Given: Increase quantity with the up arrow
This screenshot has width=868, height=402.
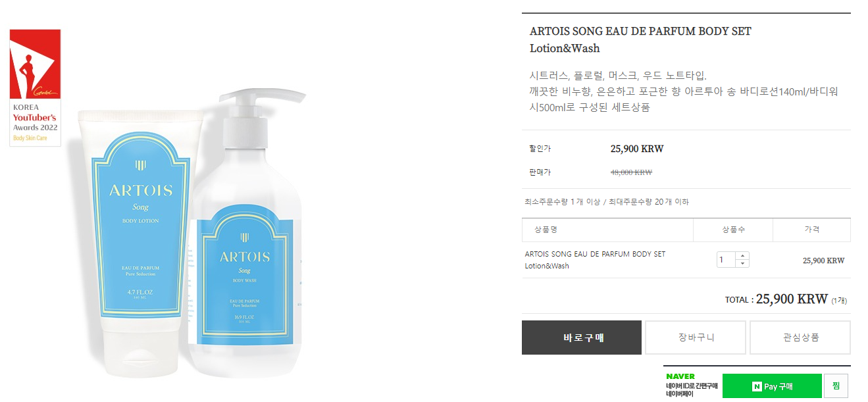Looking at the screenshot, I should (x=742, y=256).
